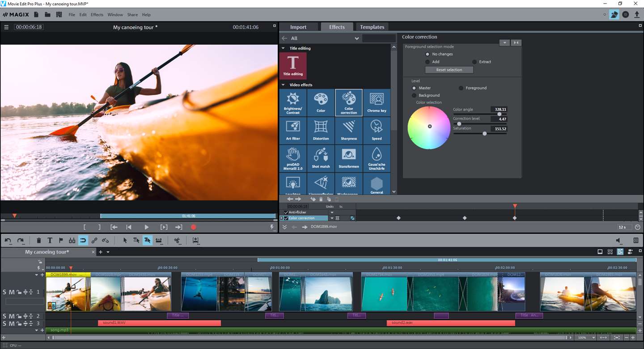Collapse the Video effects section
This screenshot has width=644, height=349.
tap(283, 85)
